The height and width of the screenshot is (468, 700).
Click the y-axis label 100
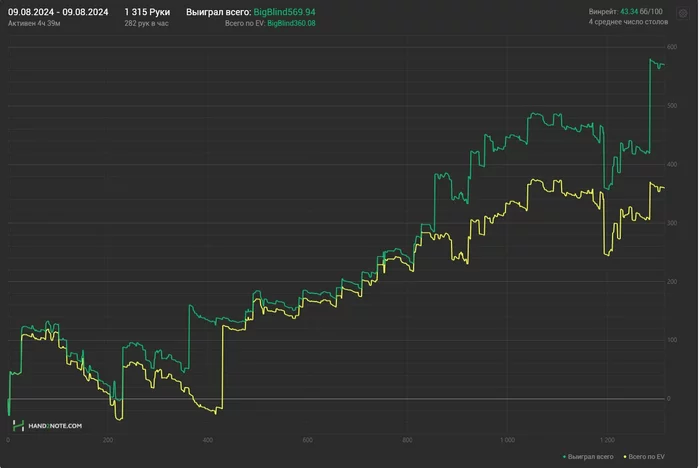point(672,340)
